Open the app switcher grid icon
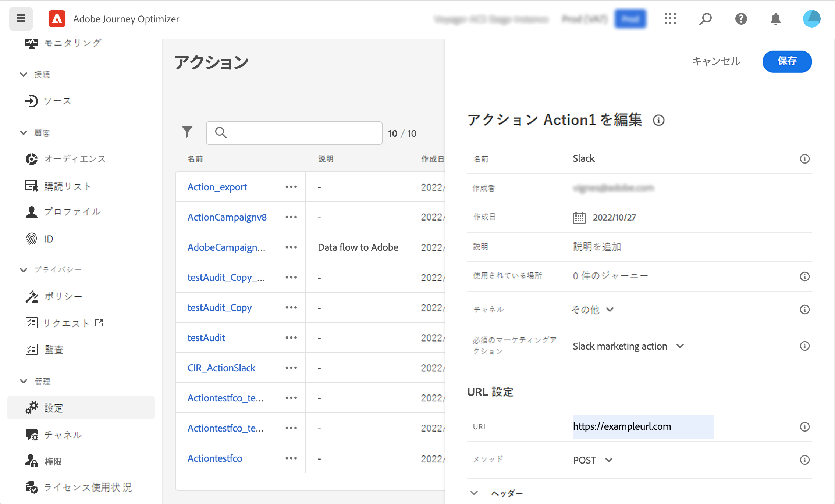This screenshot has width=835, height=504. pyautogui.click(x=670, y=18)
